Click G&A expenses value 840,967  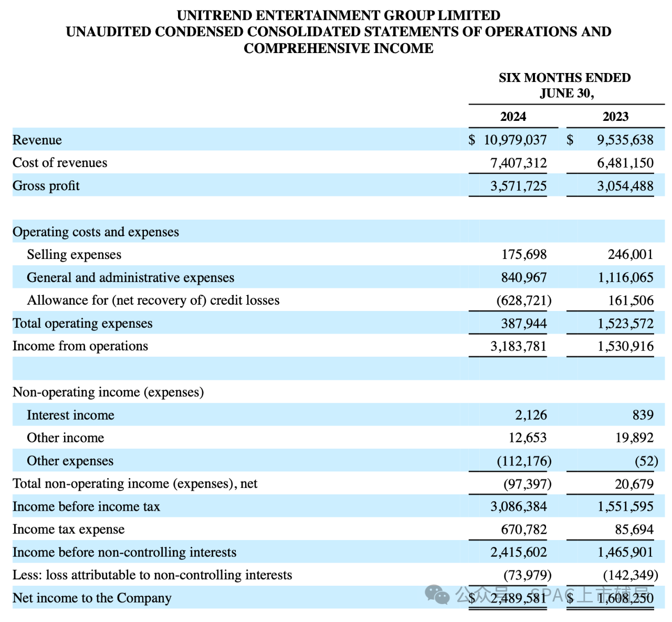[524, 277]
